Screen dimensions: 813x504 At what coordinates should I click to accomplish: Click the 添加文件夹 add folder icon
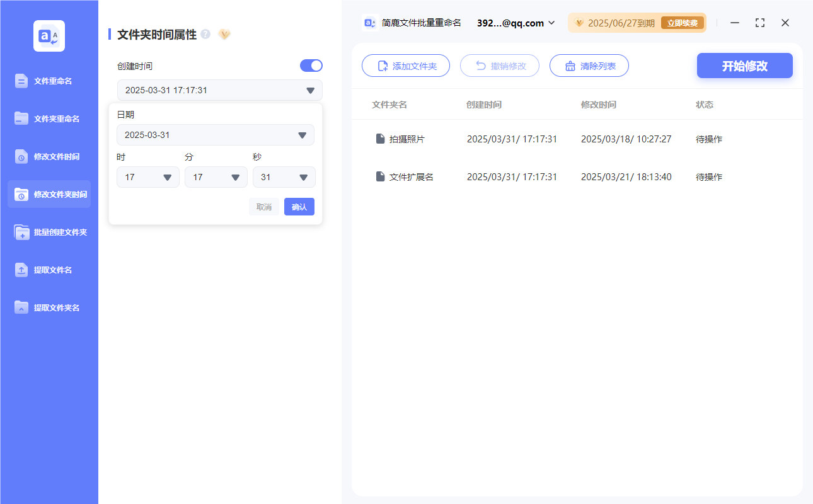[x=382, y=65]
